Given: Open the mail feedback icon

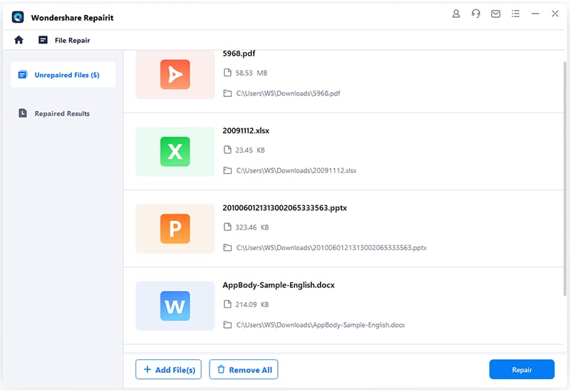Looking at the screenshot, I should coord(495,14).
